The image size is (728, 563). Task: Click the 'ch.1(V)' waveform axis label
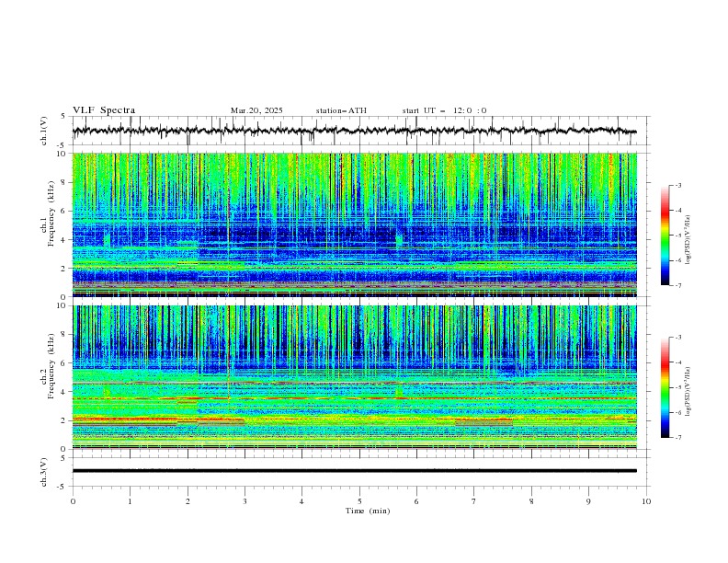pyautogui.click(x=44, y=131)
